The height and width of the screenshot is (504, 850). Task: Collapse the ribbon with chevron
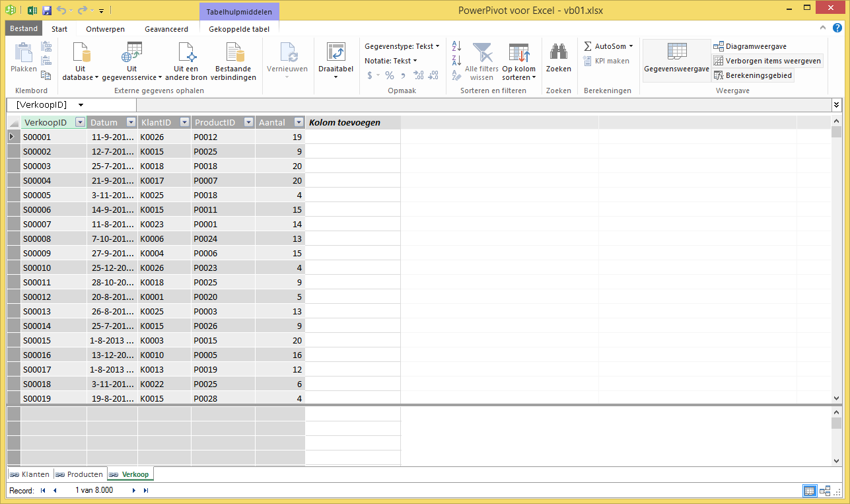click(823, 28)
